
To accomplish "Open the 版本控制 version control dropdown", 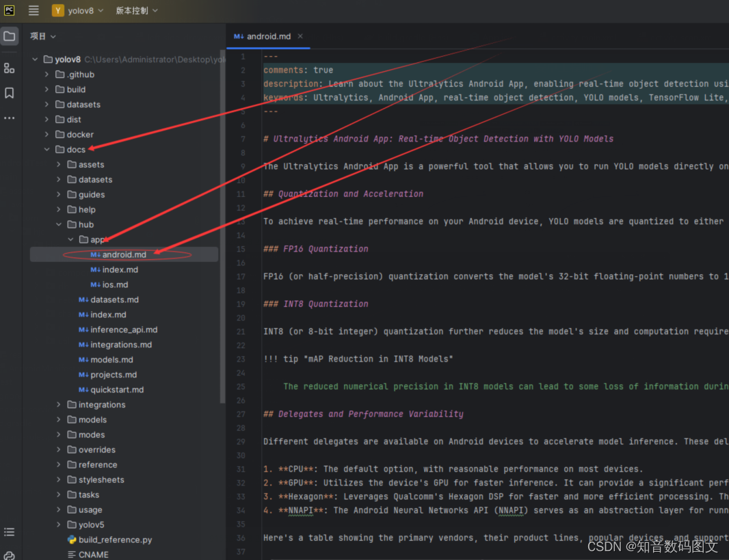I will click(x=137, y=10).
